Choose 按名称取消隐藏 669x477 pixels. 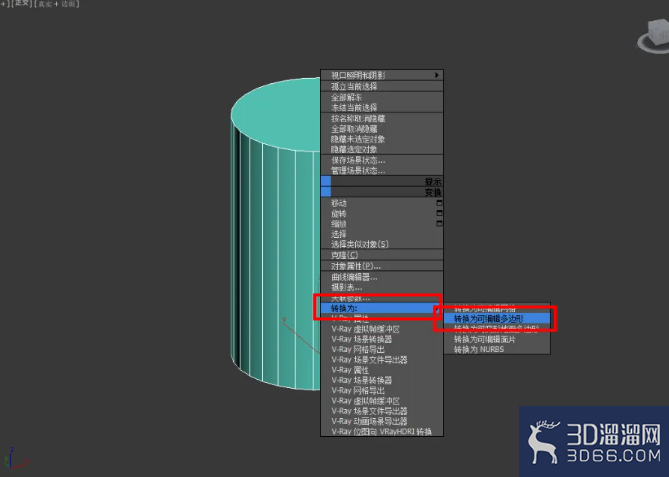click(x=382, y=119)
